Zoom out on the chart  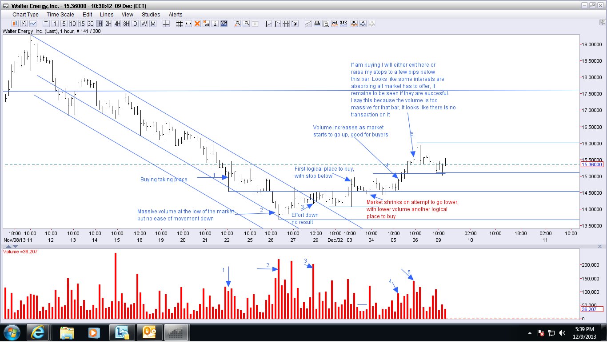click(x=246, y=24)
